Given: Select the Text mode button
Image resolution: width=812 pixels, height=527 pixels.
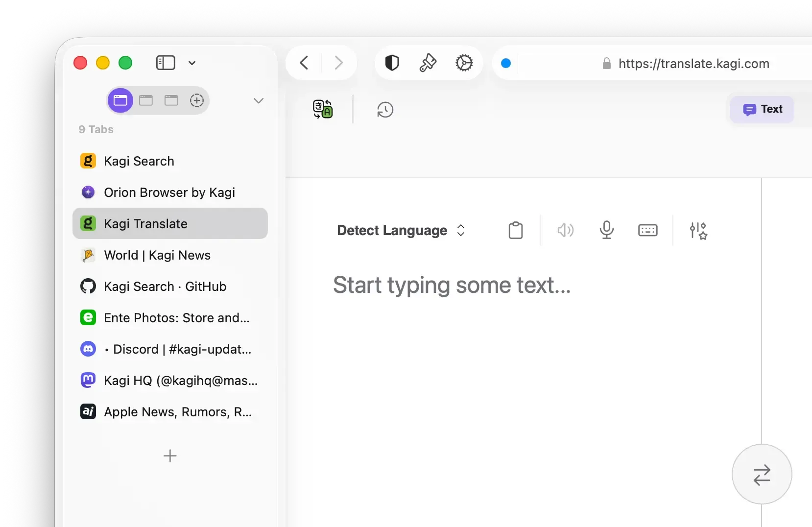Looking at the screenshot, I should [x=762, y=109].
